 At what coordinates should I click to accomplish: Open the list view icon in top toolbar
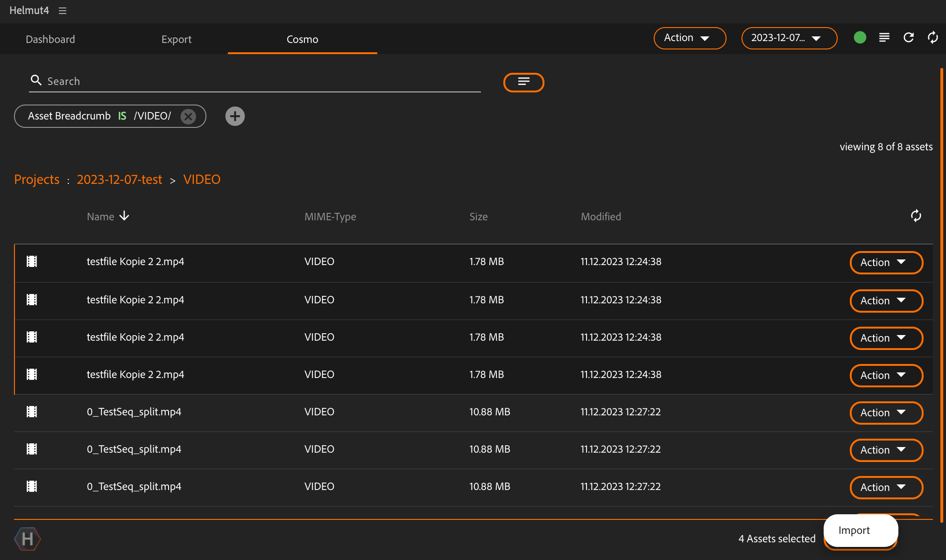884,38
